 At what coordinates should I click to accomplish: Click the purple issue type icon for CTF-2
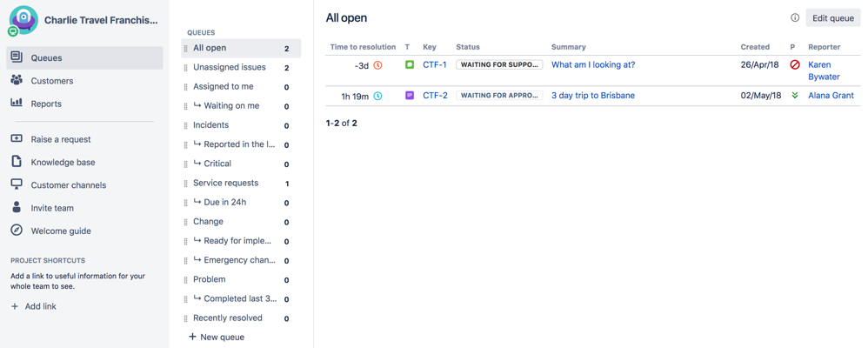[x=410, y=96]
